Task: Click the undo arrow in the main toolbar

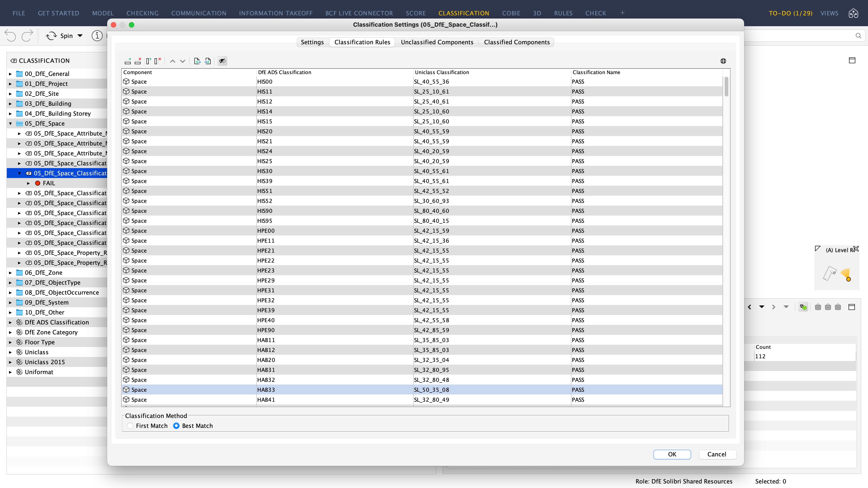Action: [10, 36]
